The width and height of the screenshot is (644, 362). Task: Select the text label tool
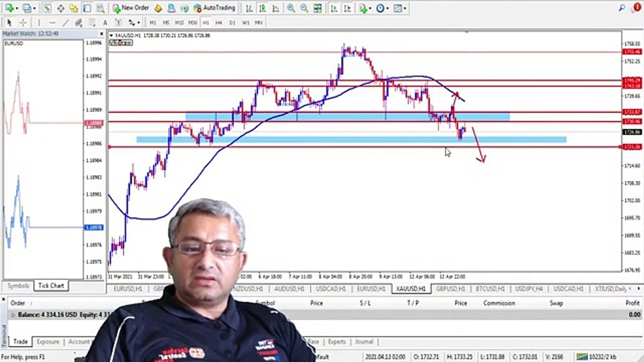pyautogui.click(x=118, y=23)
